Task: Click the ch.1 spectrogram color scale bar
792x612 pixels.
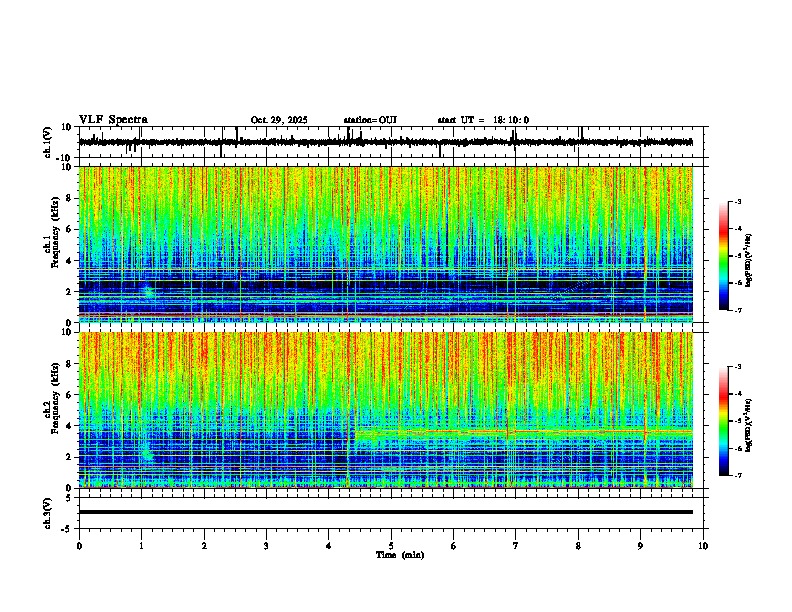Action: pyautogui.click(x=723, y=256)
